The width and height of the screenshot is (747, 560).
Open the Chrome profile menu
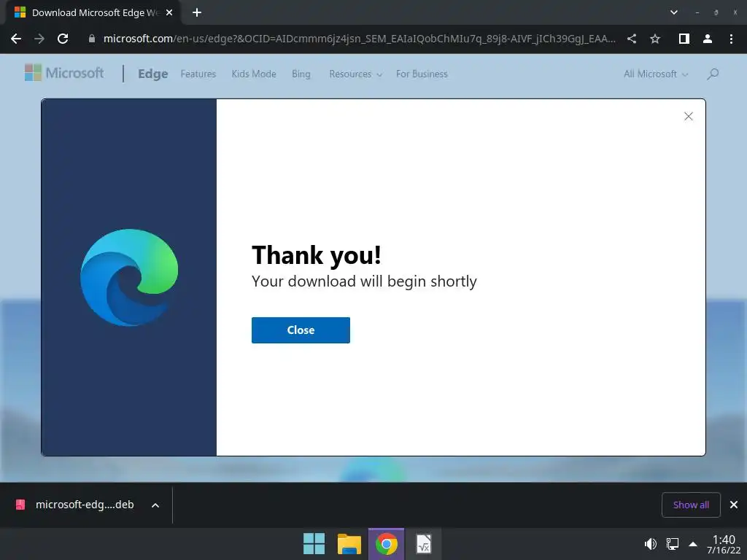tap(708, 39)
